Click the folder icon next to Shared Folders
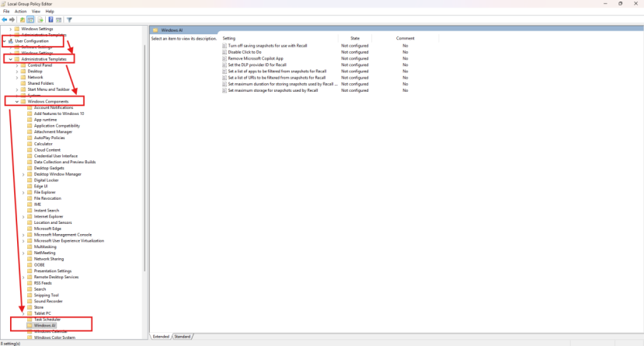 tap(23, 83)
